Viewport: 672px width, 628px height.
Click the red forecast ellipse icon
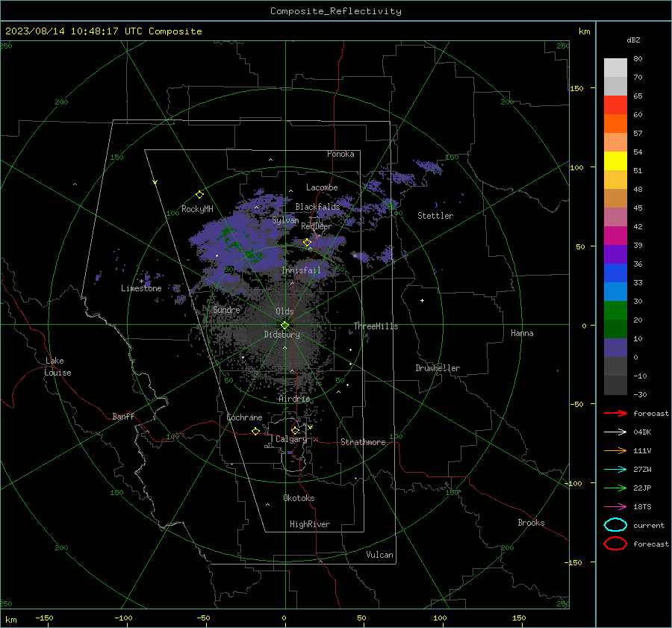click(x=615, y=544)
